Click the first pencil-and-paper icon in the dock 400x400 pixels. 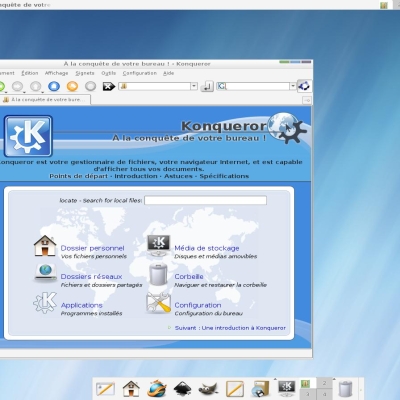105,389
